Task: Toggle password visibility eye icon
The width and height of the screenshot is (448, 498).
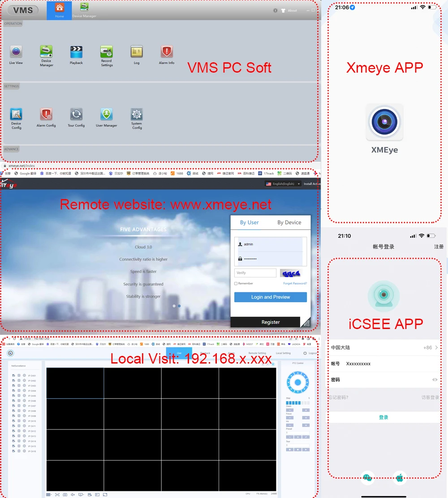Action: click(435, 380)
